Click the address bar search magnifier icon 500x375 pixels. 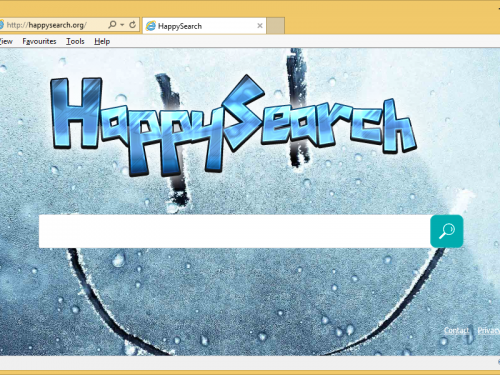[x=112, y=25]
